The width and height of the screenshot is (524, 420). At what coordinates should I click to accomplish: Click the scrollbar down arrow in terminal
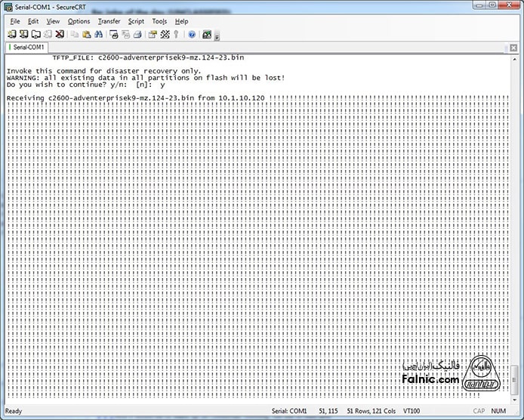coord(513,400)
